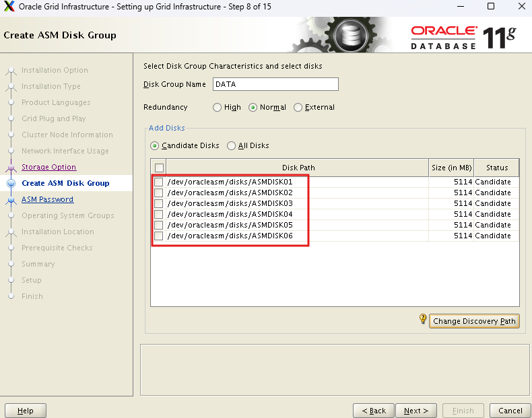
Task: Click the Finish step in the sidebar
Action: pyautogui.click(x=32, y=296)
